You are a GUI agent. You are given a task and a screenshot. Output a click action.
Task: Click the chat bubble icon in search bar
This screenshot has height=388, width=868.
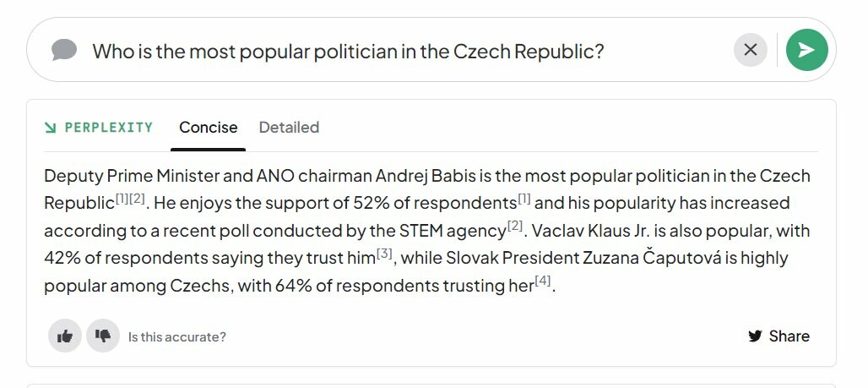[x=64, y=50]
